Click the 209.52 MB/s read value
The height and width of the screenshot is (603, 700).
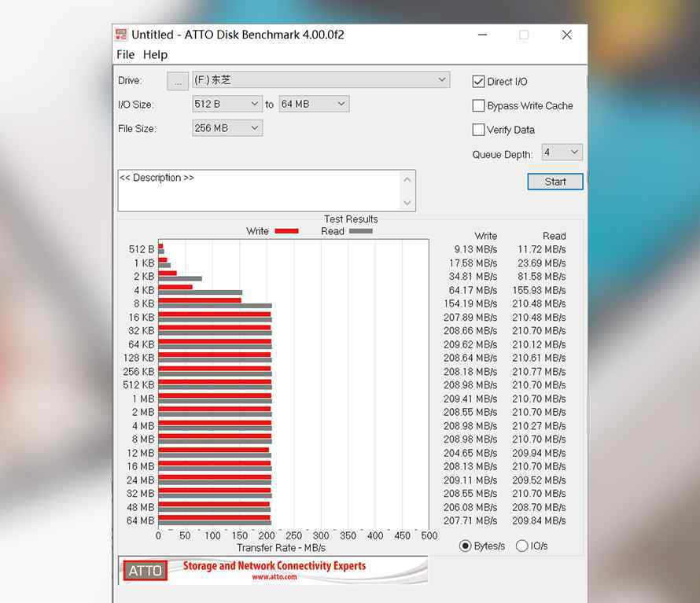(x=539, y=480)
